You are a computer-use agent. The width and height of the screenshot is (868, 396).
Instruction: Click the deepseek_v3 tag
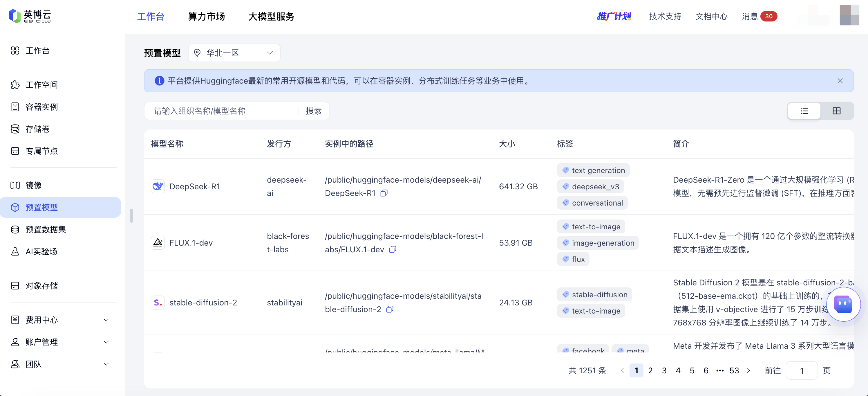(590, 186)
